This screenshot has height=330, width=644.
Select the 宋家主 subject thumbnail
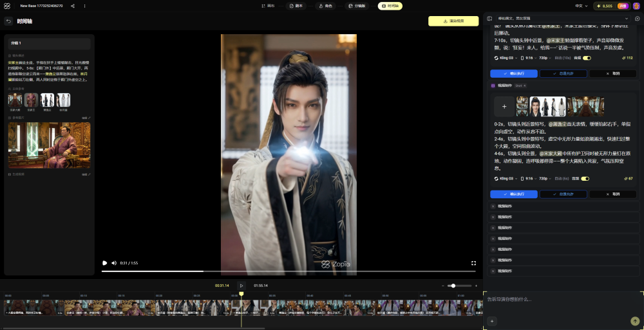pyautogui.click(x=31, y=100)
